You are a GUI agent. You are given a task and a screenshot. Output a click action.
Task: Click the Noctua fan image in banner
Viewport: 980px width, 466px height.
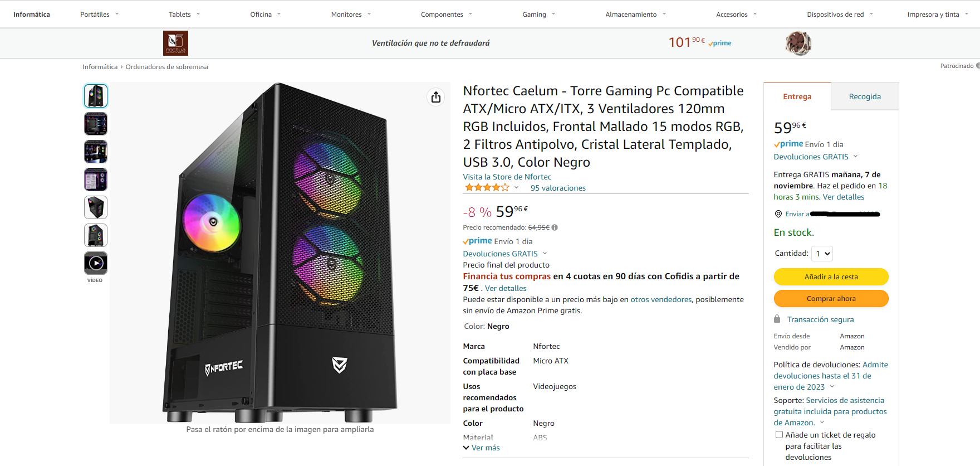(x=798, y=43)
